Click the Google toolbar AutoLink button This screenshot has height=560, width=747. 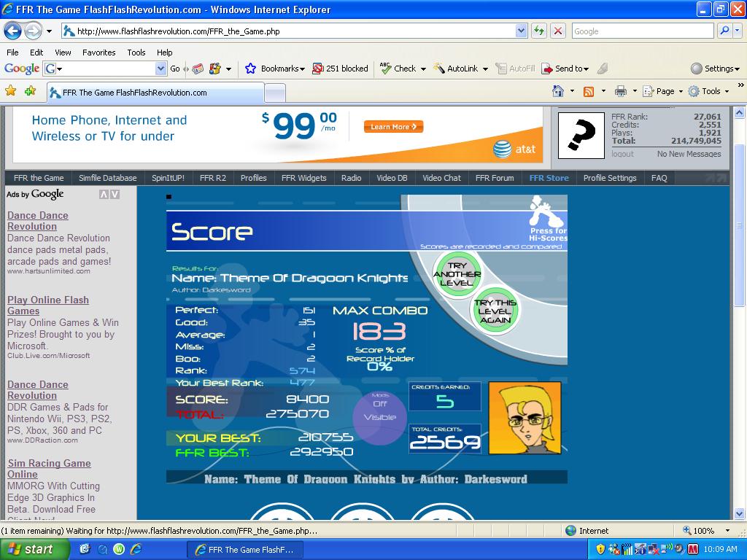(x=460, y=69)
